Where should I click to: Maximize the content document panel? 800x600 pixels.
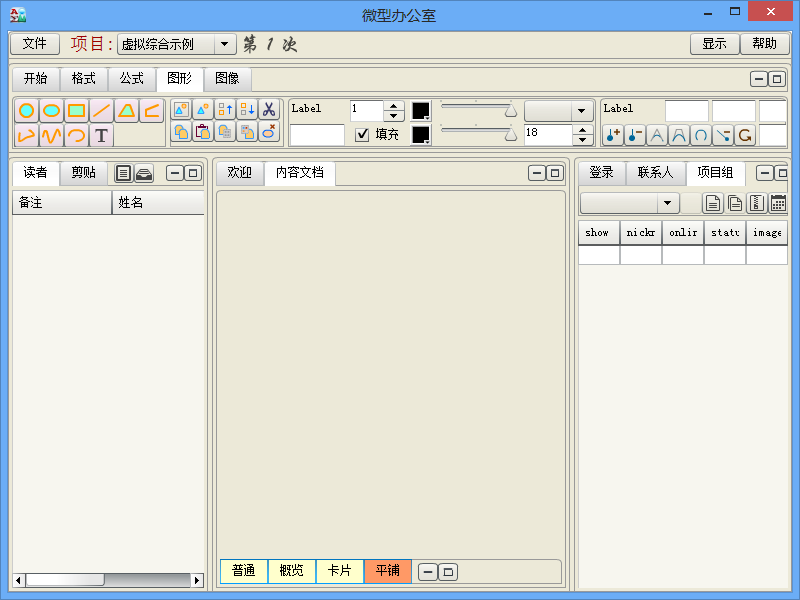coord(555,173)
